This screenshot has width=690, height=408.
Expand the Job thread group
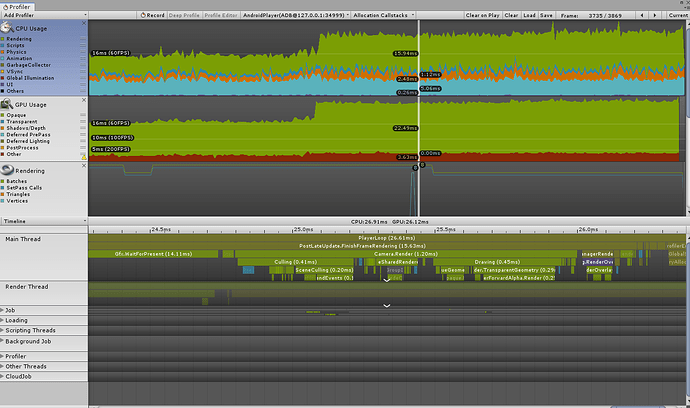[2, 310]
